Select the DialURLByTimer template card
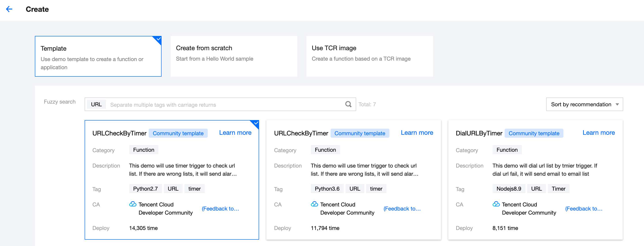 tap(535, 180)
